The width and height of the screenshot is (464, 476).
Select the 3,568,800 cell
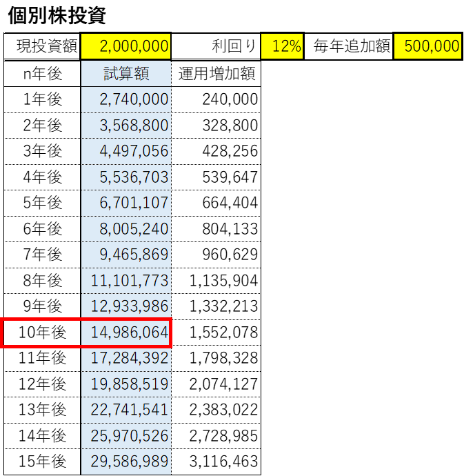pyautogui.click(x=126, y=126)
